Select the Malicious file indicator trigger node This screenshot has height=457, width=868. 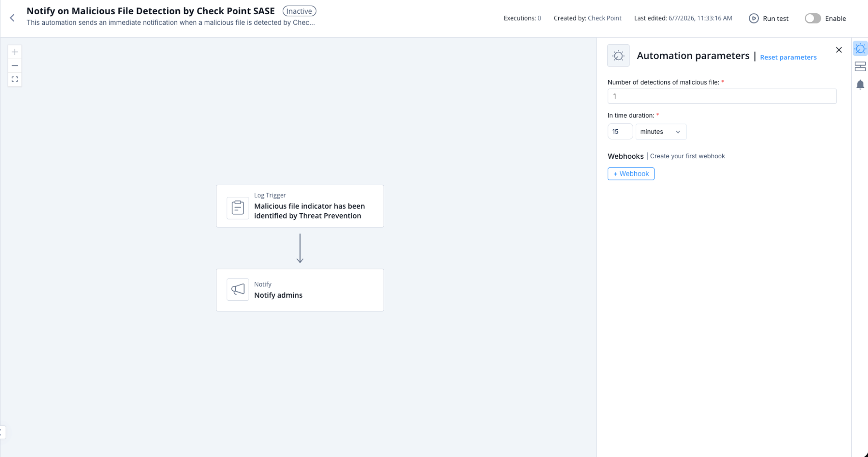click(300, 206)
